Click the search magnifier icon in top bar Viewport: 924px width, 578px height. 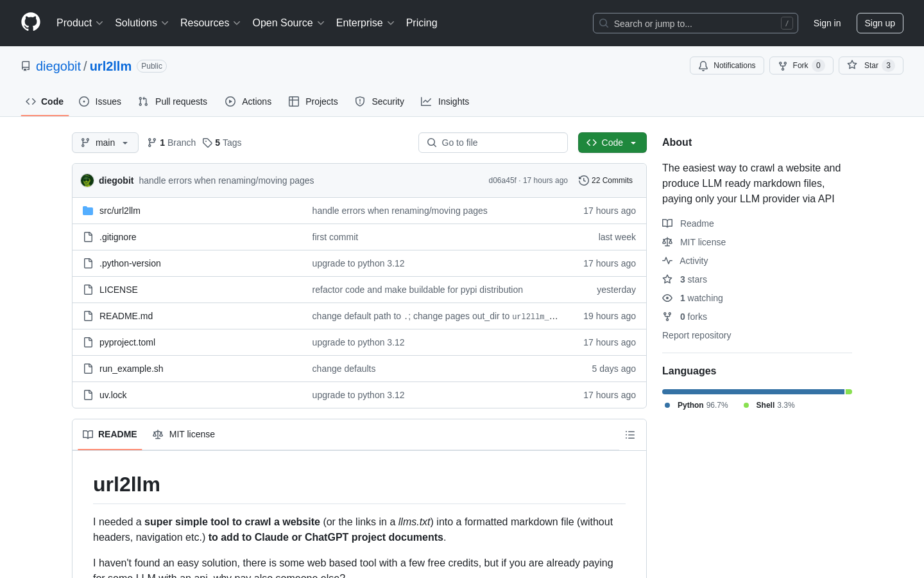coord(604,23)
